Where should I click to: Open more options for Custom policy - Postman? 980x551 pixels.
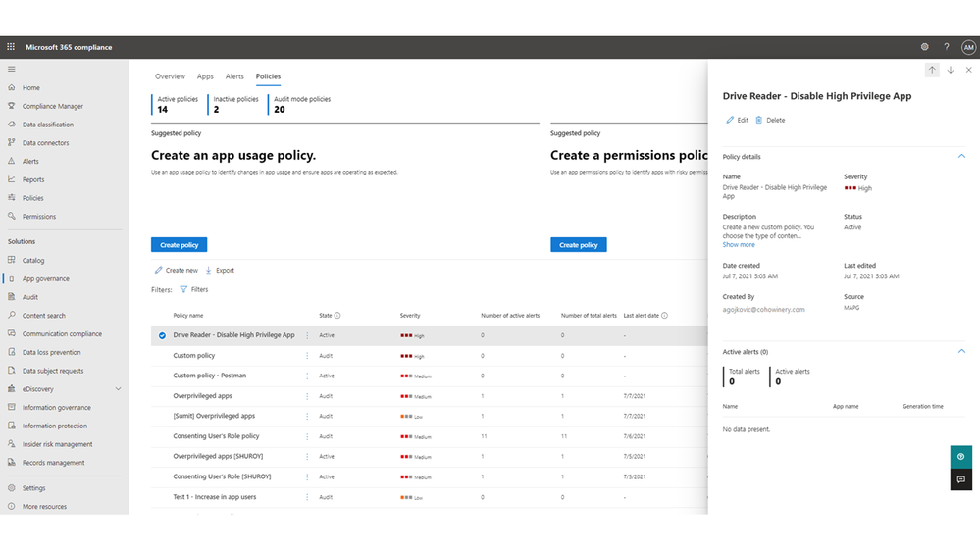[307, 376]
